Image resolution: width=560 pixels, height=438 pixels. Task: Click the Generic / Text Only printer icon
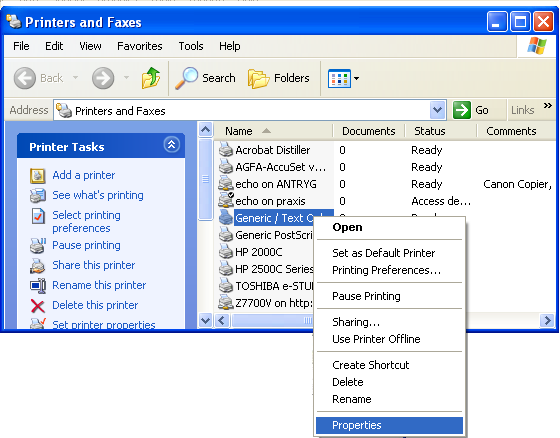point(226,218)
